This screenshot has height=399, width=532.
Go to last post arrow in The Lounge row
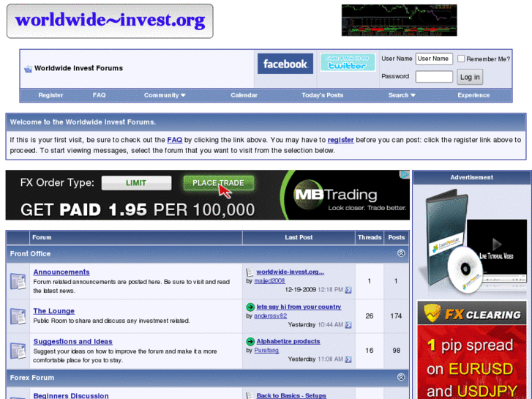click(x=348, y=325)
